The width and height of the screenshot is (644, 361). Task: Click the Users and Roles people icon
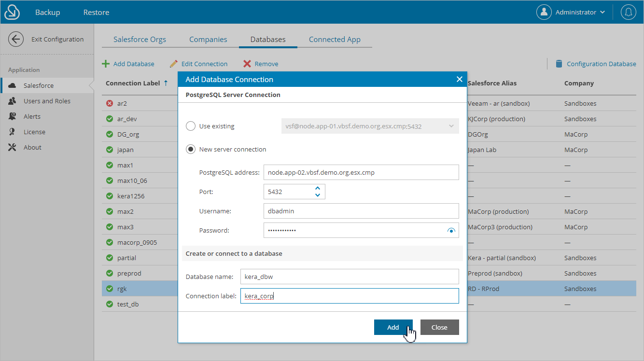[13, 101]
